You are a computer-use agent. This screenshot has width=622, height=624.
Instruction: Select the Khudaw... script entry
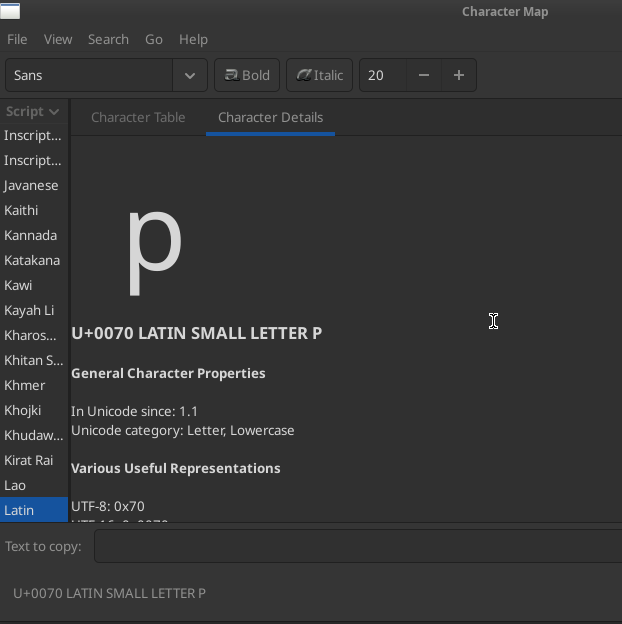[34, 435]
